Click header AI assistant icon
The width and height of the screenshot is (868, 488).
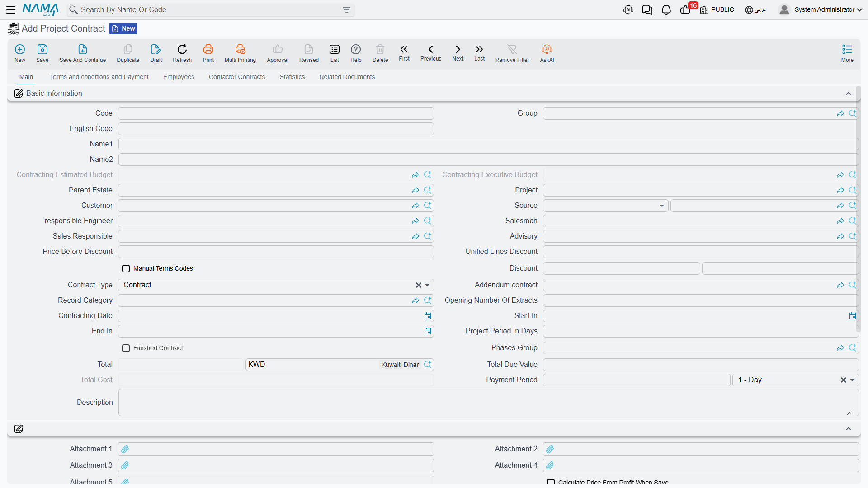628,10
